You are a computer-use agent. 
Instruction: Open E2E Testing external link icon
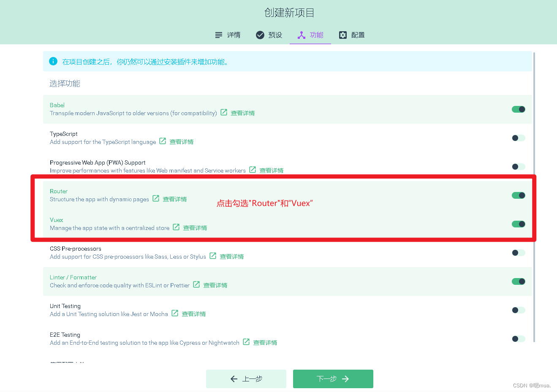246,342
